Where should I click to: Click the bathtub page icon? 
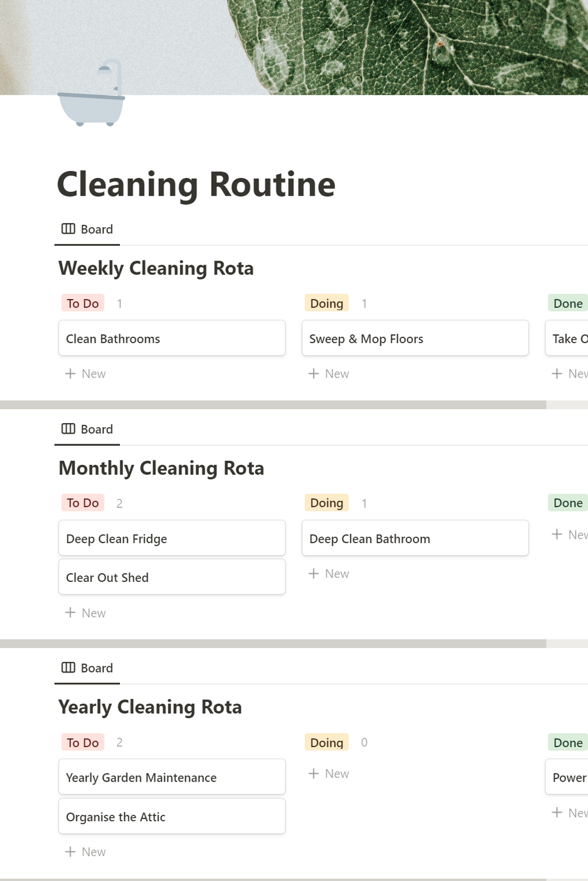pyautogui.click(x=91, y=94)
